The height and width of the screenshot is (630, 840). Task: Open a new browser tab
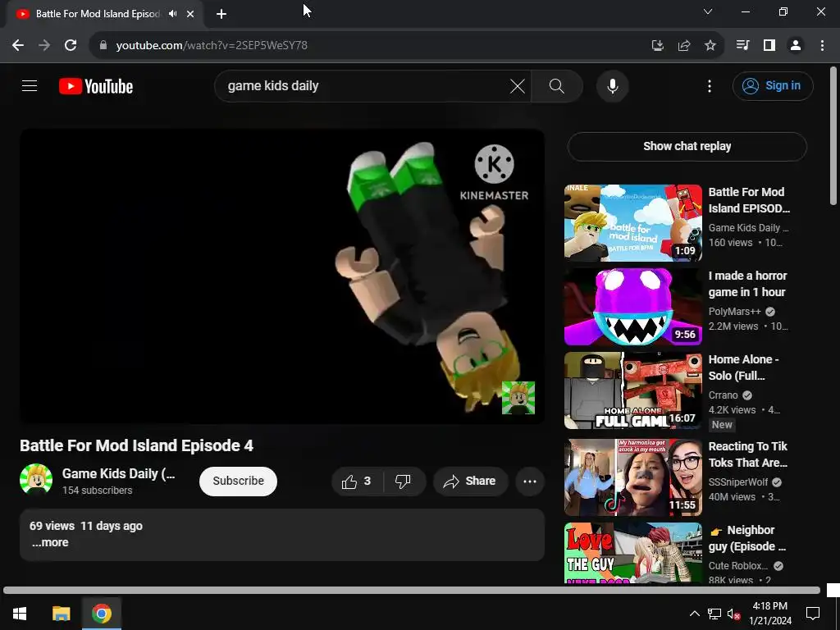pyautogui.click(x=221, y=14)
